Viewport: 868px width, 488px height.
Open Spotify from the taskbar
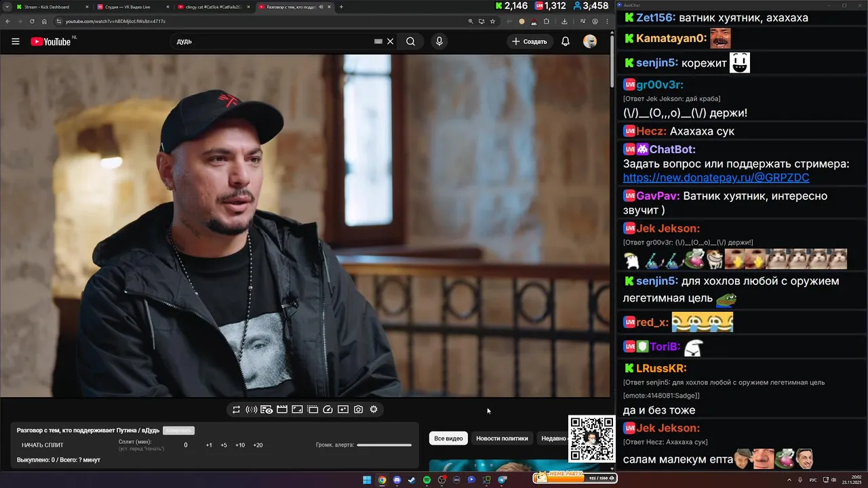[427, 480]
